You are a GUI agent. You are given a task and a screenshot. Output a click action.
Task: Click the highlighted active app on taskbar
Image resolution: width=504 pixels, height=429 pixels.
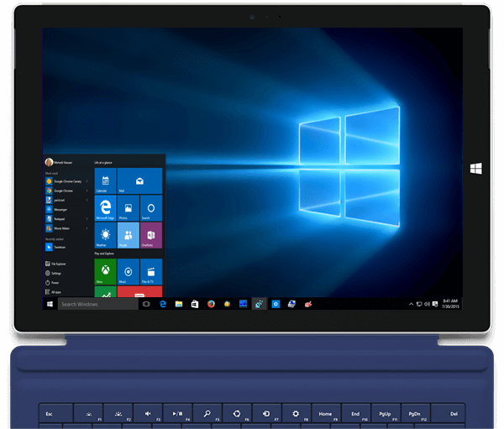[x=260, y=304]
